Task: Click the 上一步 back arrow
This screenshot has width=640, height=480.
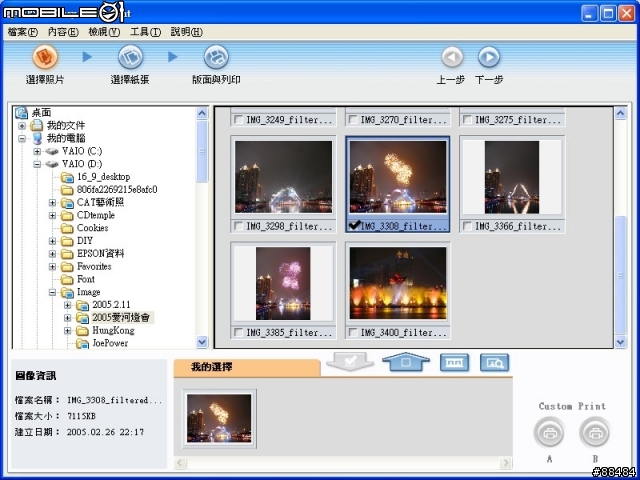Action: pos(452,57)
